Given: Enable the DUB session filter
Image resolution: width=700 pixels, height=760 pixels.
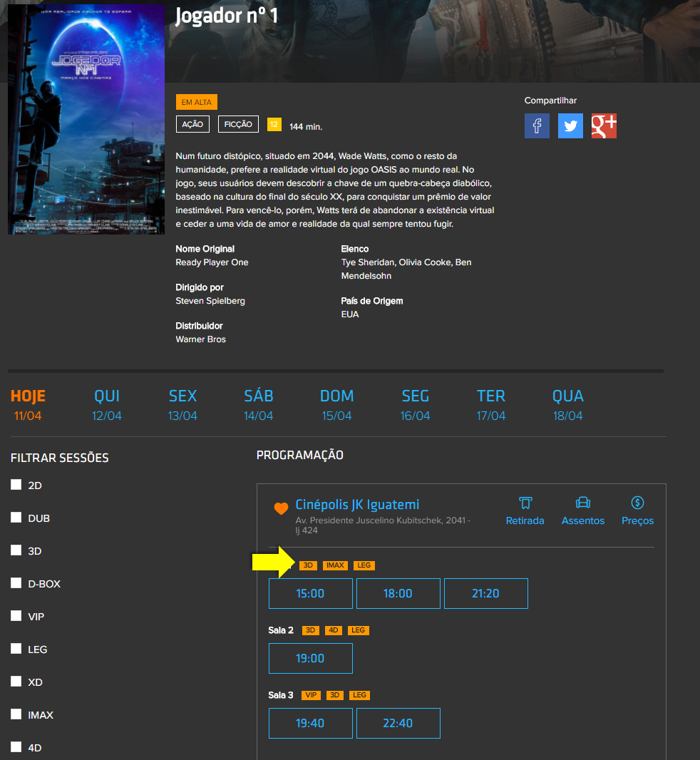Looking at the screenshot, I should click(x=16, y=518).
